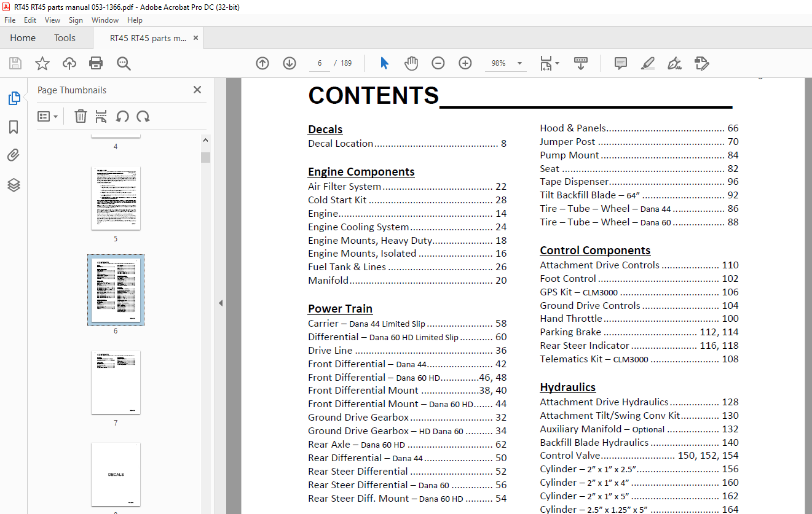Click the Air Filter System entry
The image size is (812, 514).
pos(407,187)
